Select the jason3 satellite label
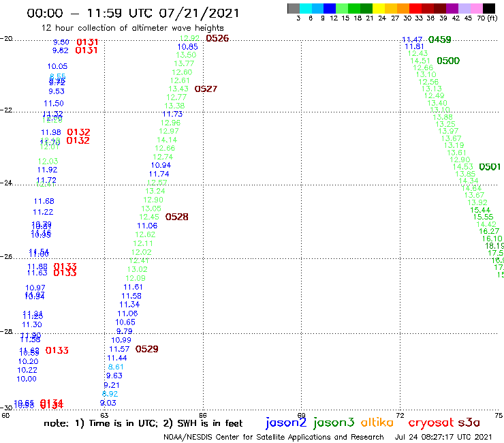The image size is (504, 443). [x=334, y=423]
